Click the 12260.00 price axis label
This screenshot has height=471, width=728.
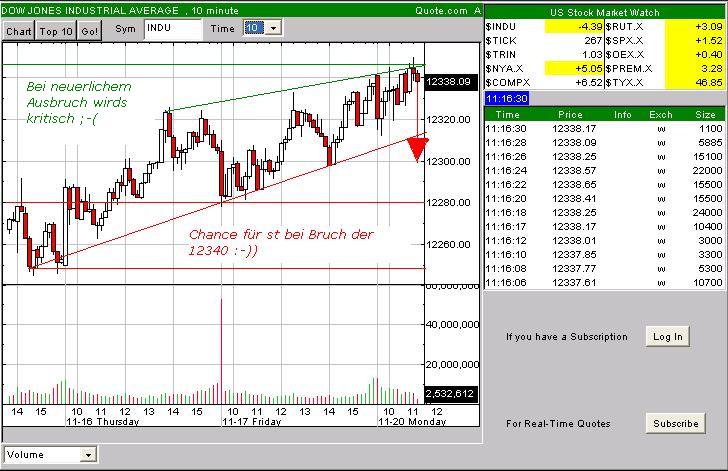click(448, 244)
